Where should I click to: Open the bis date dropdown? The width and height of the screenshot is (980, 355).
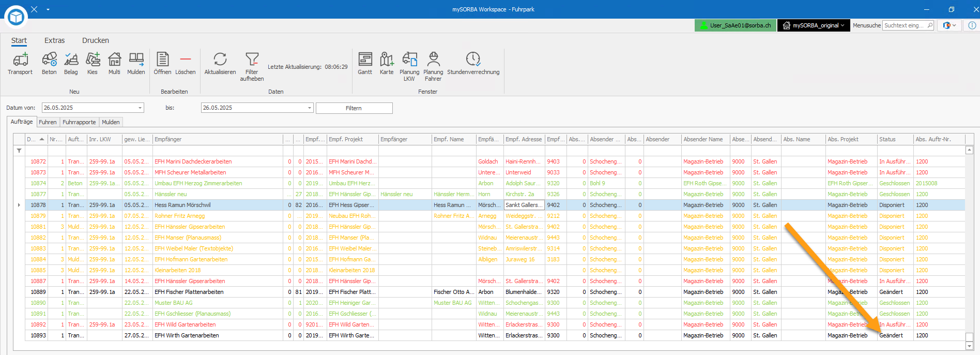(310, 108)
